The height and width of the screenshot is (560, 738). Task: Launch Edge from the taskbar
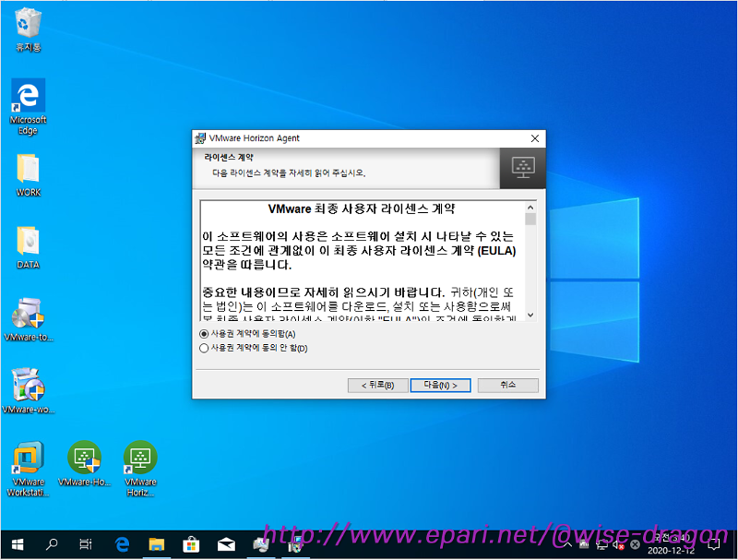[122, 545]
